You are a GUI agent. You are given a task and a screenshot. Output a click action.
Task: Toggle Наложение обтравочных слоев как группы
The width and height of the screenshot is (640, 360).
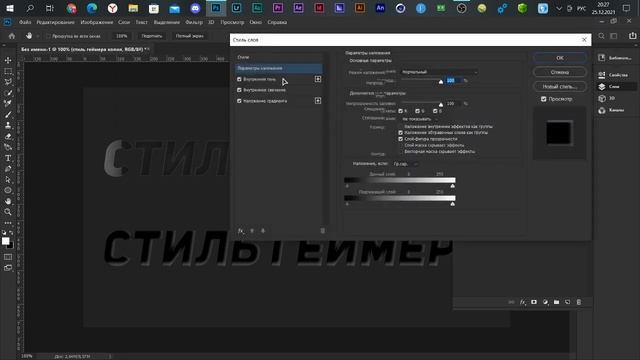point(400,133)
